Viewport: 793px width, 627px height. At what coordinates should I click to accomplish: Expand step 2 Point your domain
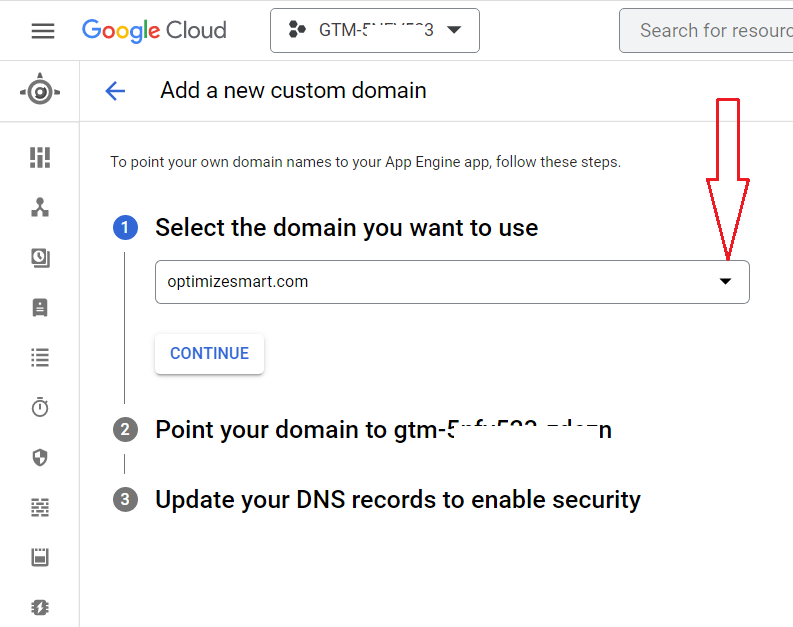tap(383, 430)
